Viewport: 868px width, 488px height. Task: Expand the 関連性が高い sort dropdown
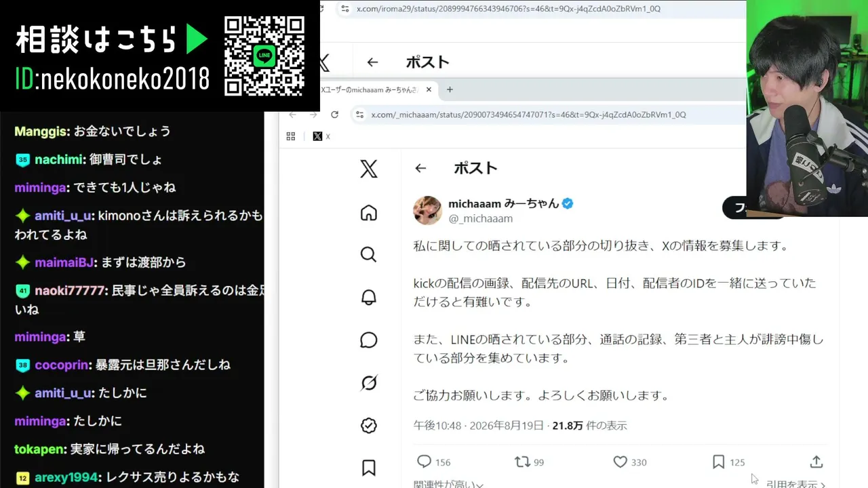pyautogui.click(x=448, y=485)
